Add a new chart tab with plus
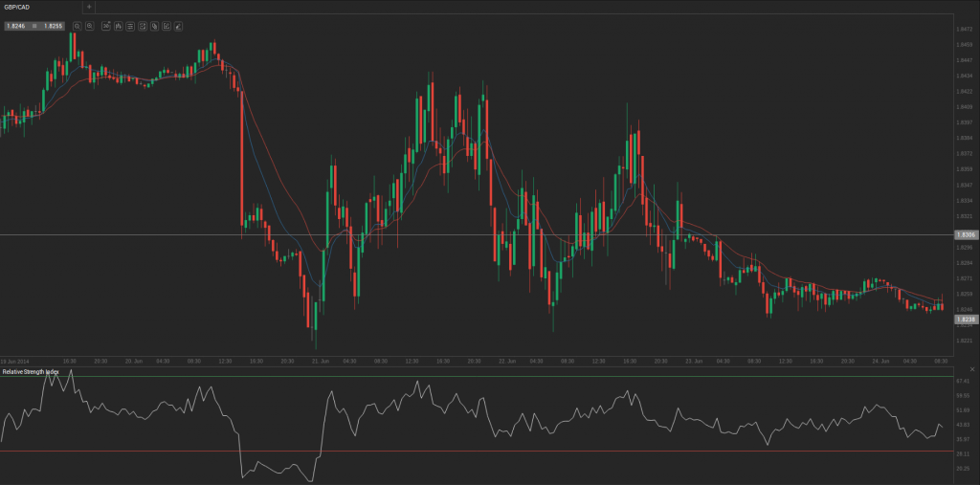 click(89, 7)
